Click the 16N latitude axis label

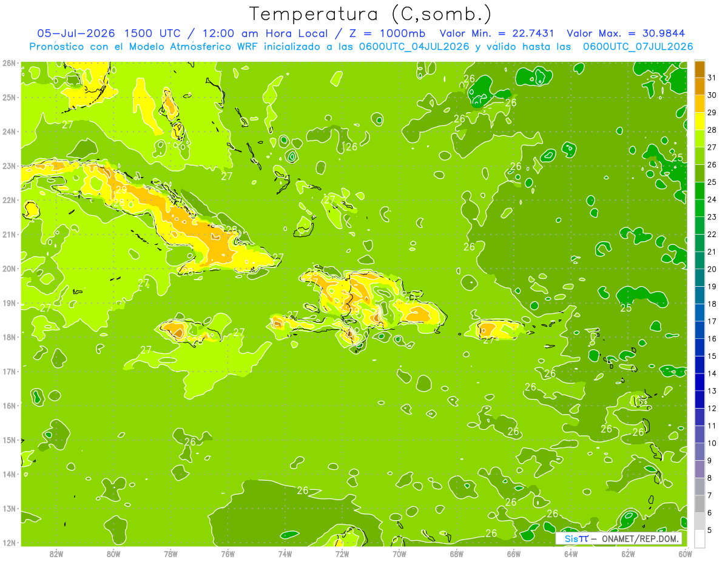tap(9, 406)
